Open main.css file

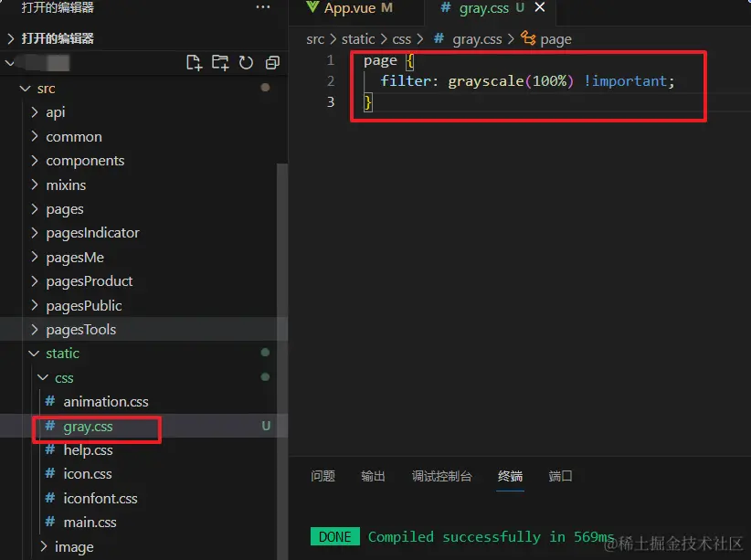tap(90, 523)
